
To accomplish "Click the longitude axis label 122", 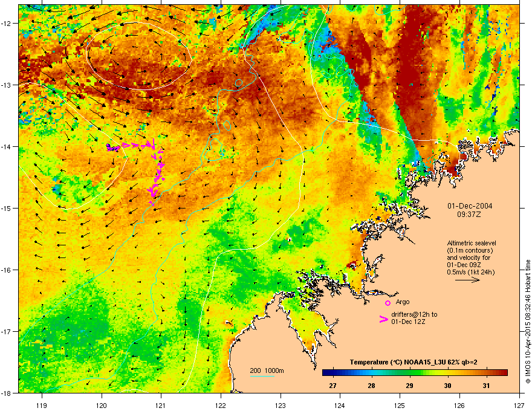I will (x=221, y=405).
